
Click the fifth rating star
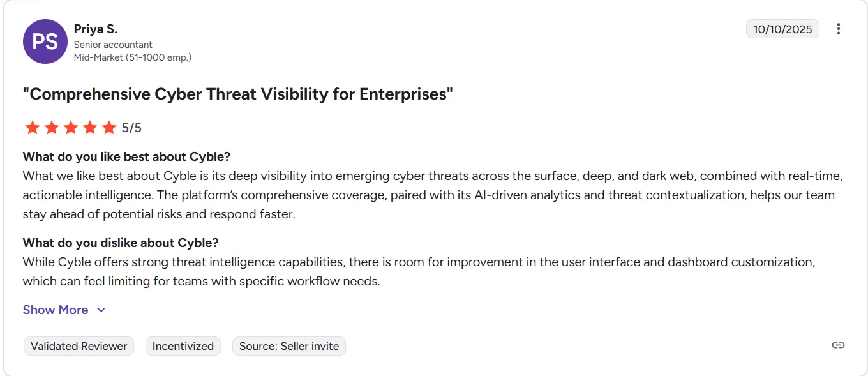pyautogui.click(x=109, y=128)
